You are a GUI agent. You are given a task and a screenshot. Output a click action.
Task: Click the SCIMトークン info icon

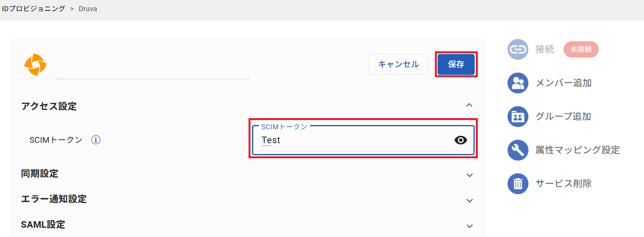pyautogui.click(x=96, y=140)
